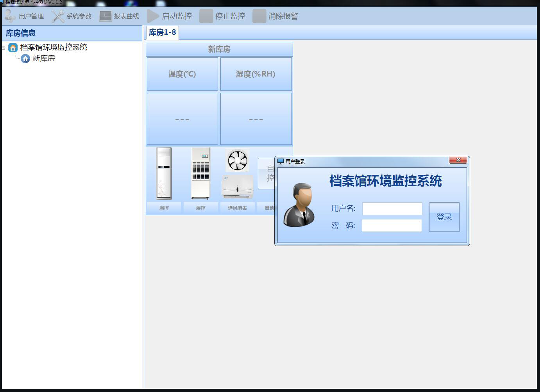The width and height of the screenshot is (540, 392).
Task: Click the partly hidden 自动 label button
Action: [266, 208]
